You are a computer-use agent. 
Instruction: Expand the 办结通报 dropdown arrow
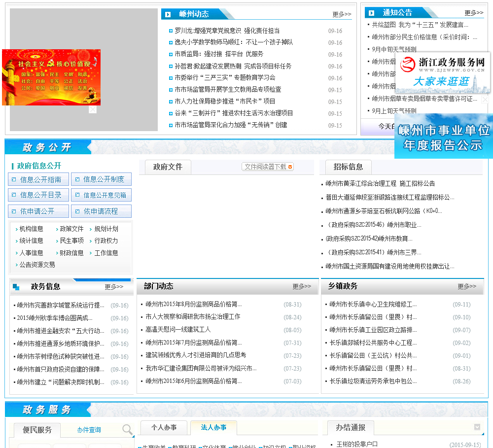[x=477, y=427]
